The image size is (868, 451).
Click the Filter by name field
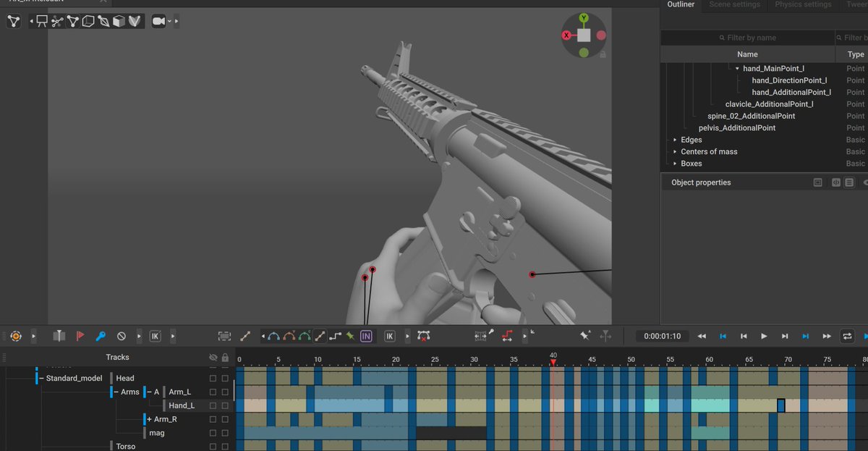747,38
